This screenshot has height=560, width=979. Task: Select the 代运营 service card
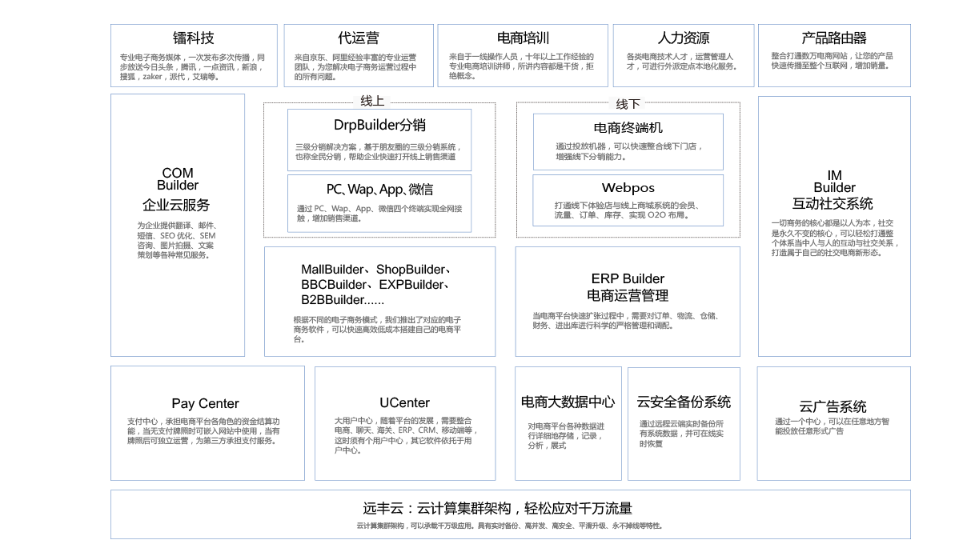[x=359, y=55]
